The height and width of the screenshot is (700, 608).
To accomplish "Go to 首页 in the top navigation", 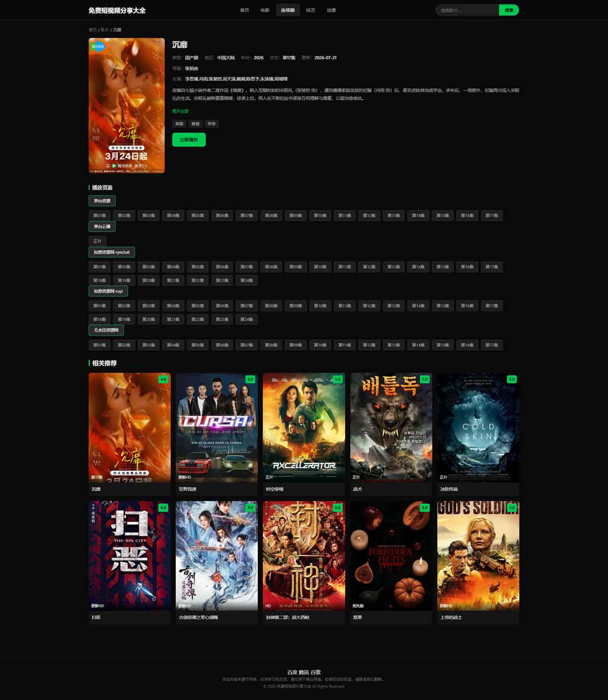I will (244, 10).
